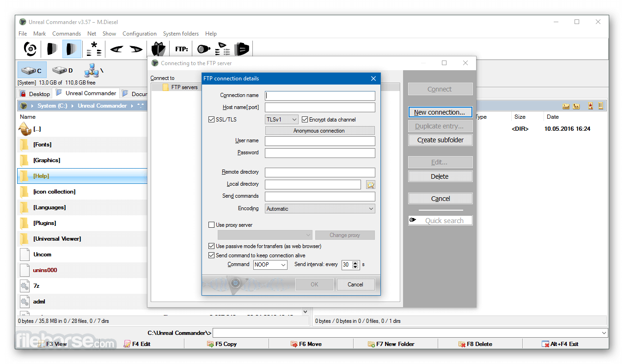Click the circular refresh icon in the toolbar
The width and height of the screenshot is (624, 364).
[30, 49]
